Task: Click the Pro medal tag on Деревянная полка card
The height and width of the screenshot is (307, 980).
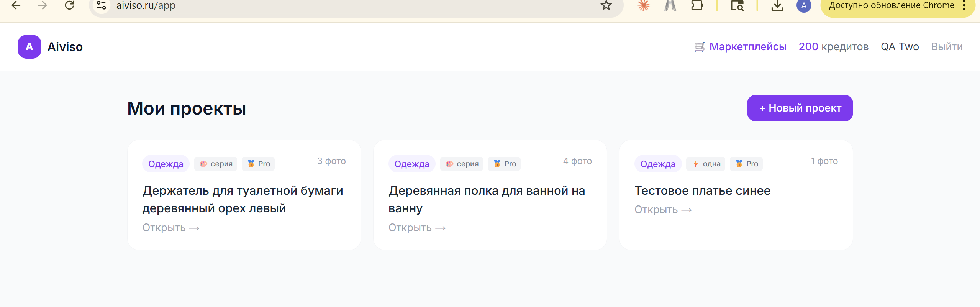Action: tap(504, 164)
